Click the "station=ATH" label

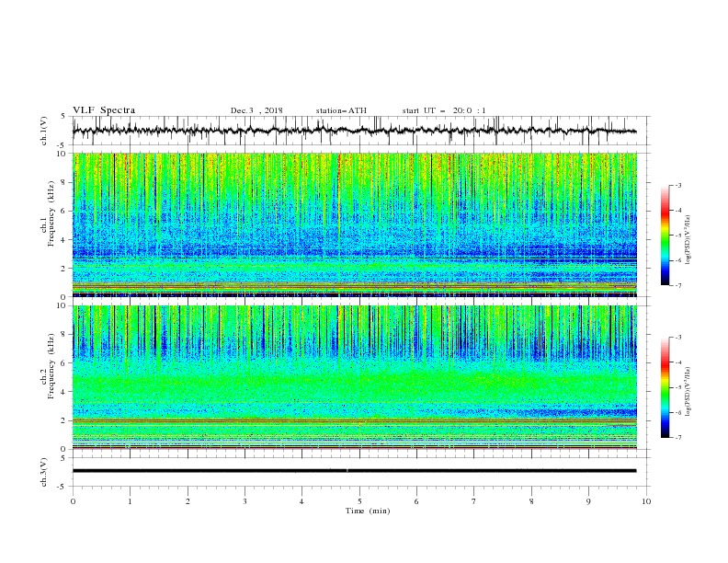[341, 110]
